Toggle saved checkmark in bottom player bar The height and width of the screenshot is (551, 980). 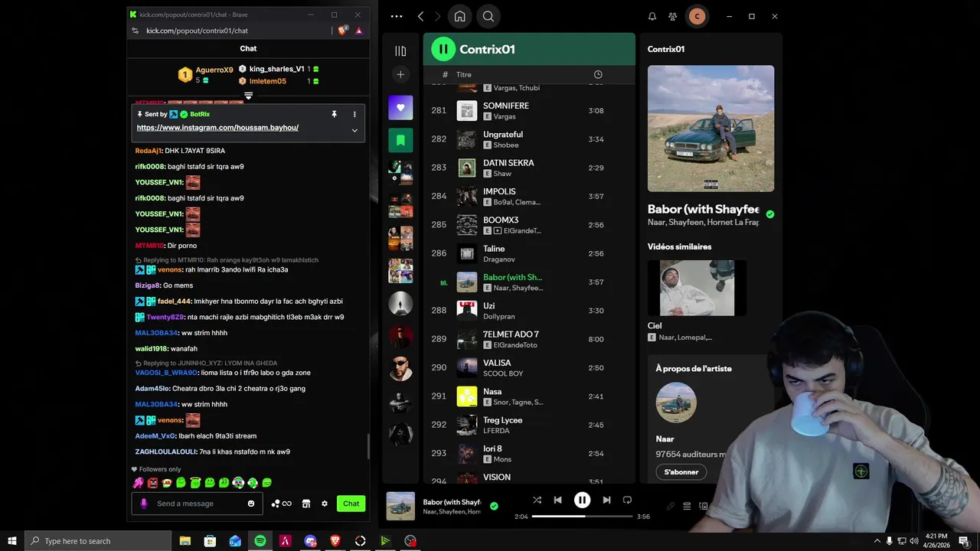[x=494, y=506]
